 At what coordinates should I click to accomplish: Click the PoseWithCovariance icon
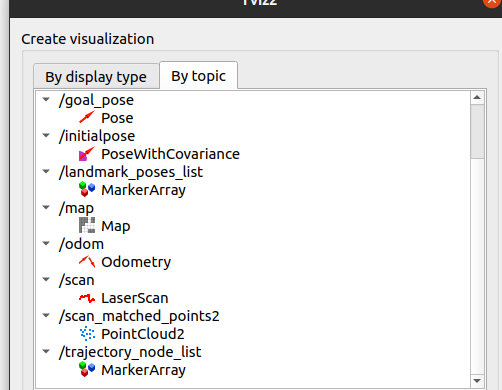tap(87, 154)
